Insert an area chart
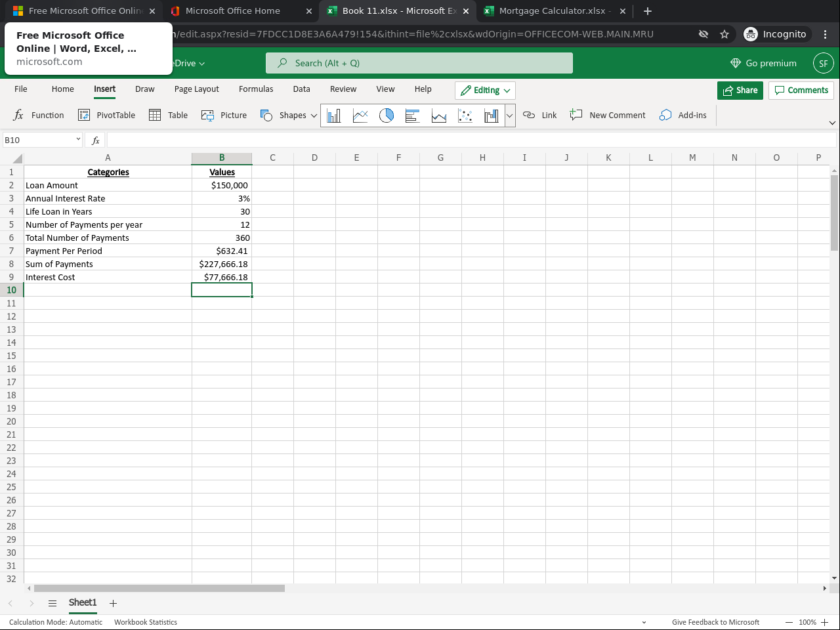 click(439, 115)
